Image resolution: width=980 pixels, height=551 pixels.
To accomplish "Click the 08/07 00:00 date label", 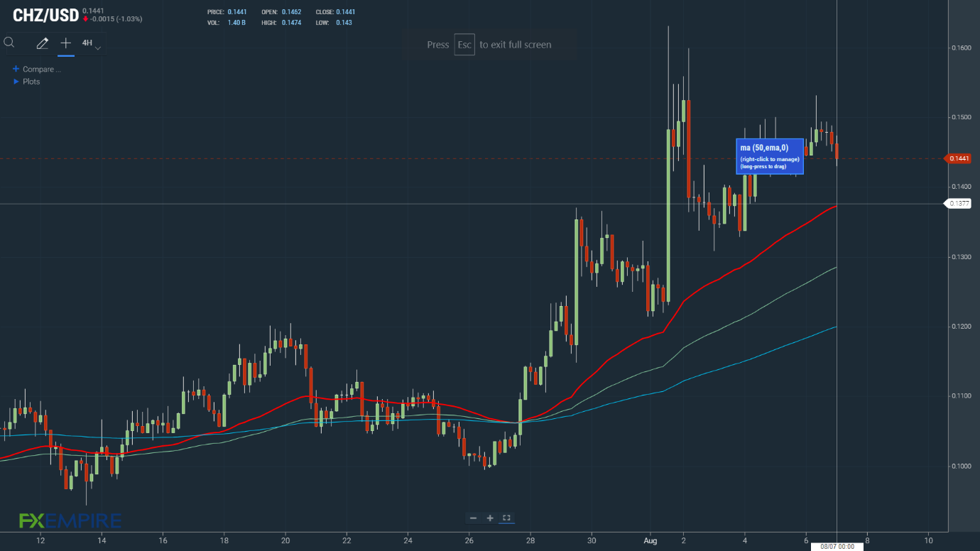I will pyautogui.click(x=837, y=546).
